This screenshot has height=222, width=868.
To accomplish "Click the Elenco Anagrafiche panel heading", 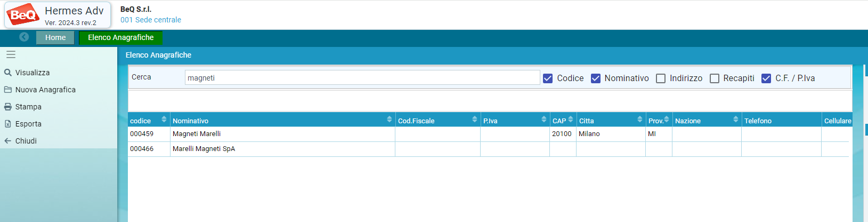I will tap(158, 55).
